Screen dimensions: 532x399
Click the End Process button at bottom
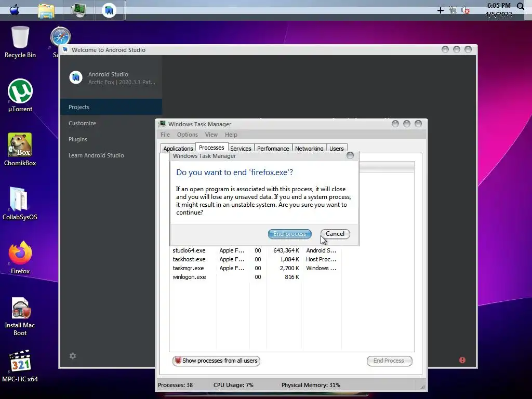tap(389, 361)
